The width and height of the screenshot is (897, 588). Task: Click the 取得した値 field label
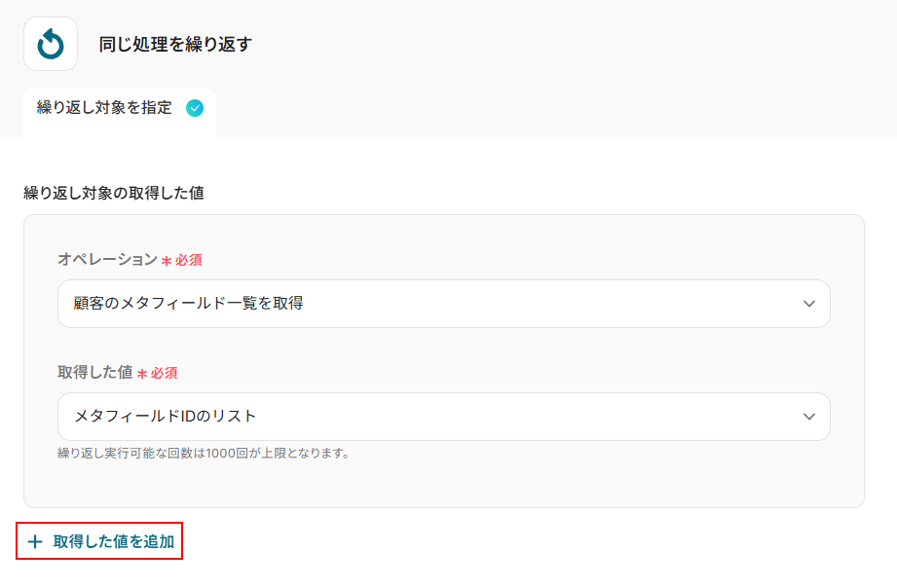coord(94,373)
